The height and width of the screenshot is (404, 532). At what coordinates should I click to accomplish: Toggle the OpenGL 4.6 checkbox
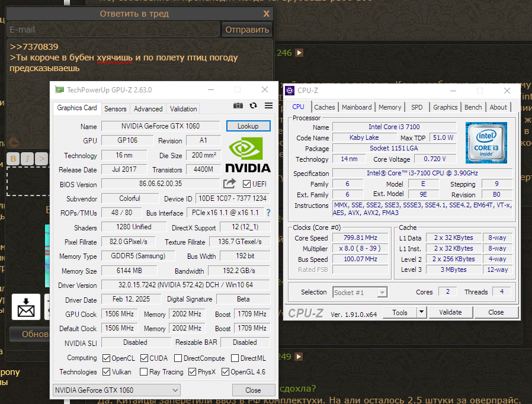(x=225, y=372)
